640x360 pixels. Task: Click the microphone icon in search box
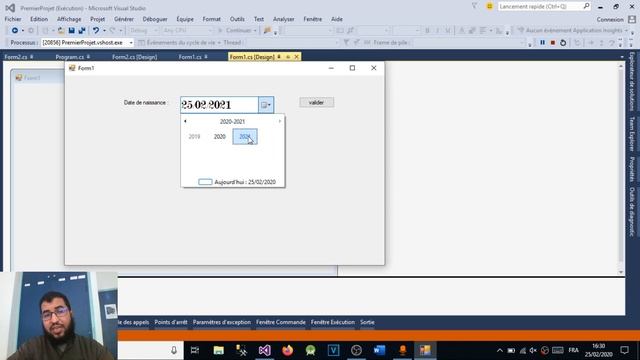[x=174, y=350]
